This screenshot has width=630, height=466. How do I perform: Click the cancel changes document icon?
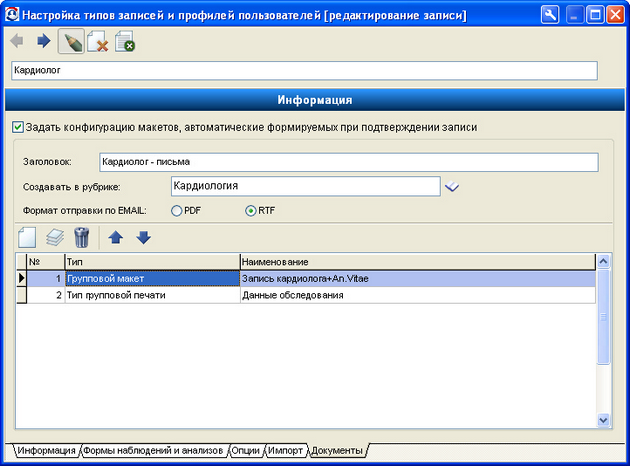[125, 41]
